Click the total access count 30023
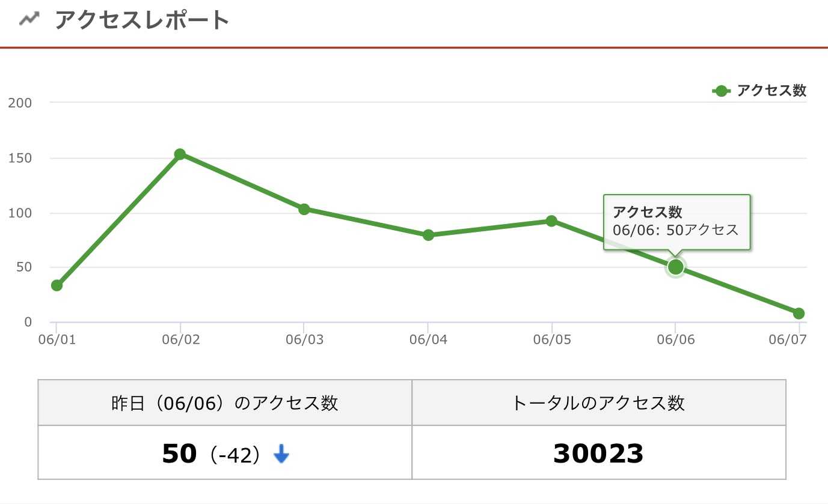The image size is (828, 504). 598,454
